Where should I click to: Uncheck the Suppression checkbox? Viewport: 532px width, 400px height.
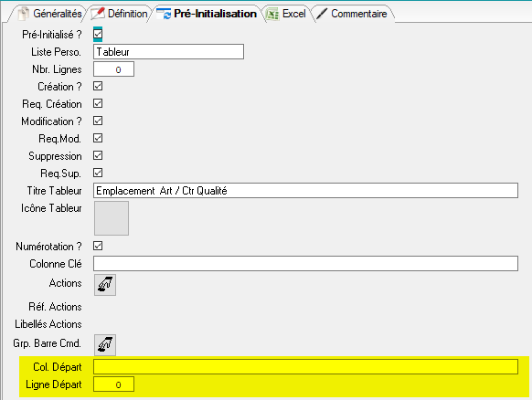[98, 155]
